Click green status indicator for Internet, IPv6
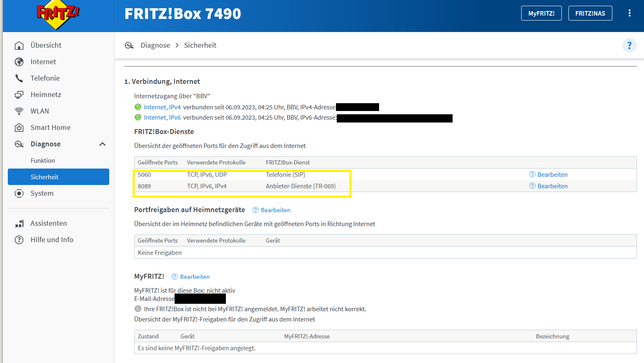Screen dimensions: 644x363 click(x=138, y=117)
